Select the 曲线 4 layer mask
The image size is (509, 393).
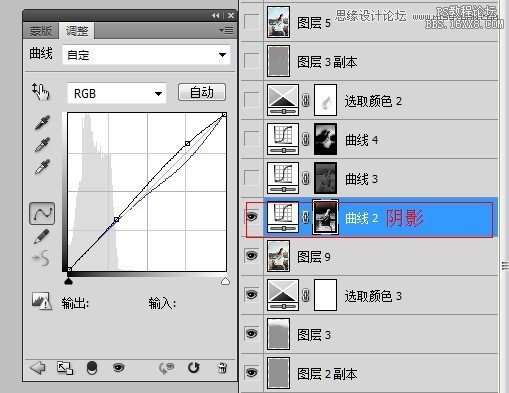coord(325,139)
